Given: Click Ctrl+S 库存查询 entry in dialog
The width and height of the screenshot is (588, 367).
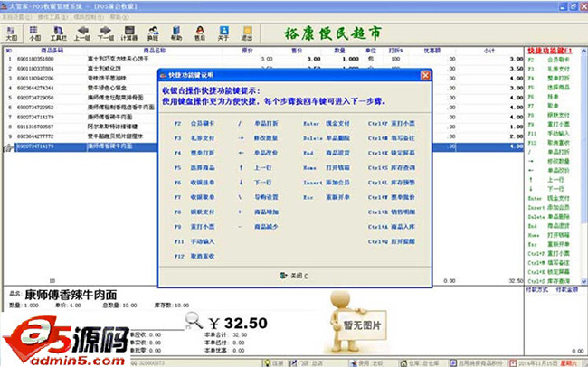Looking at the screenshot, I should click(x=392, y=167).
